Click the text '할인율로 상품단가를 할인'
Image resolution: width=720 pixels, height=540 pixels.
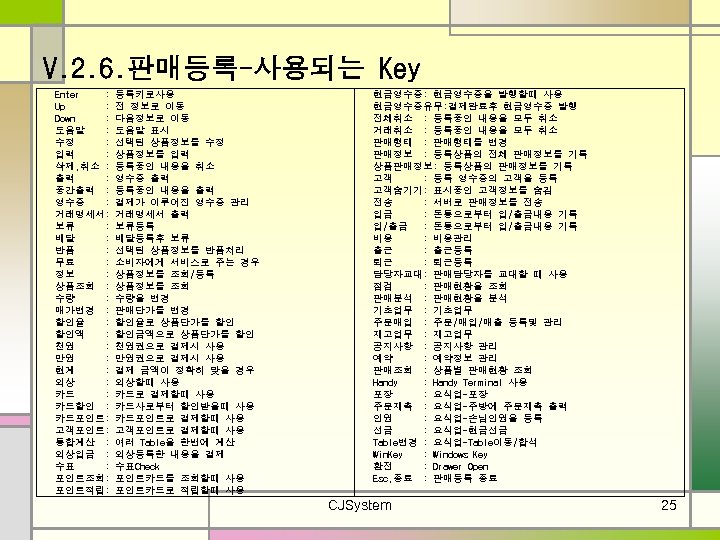point(174,322)
